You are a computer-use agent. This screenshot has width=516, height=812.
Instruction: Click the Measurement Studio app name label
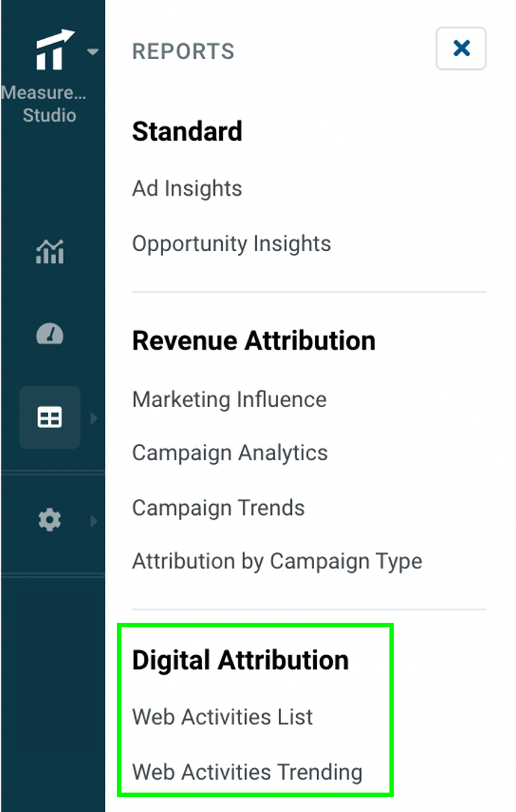(x=49, y=104)
